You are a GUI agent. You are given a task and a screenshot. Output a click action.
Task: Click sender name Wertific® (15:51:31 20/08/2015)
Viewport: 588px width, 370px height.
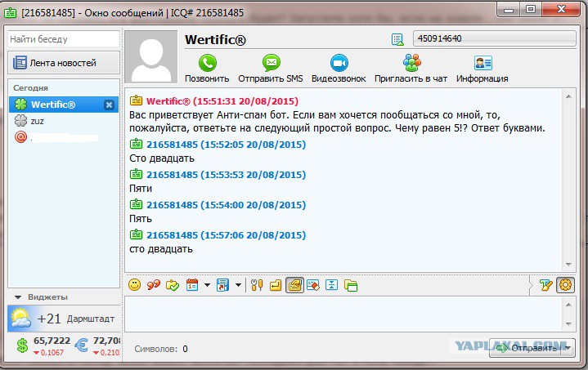[222, 101]
